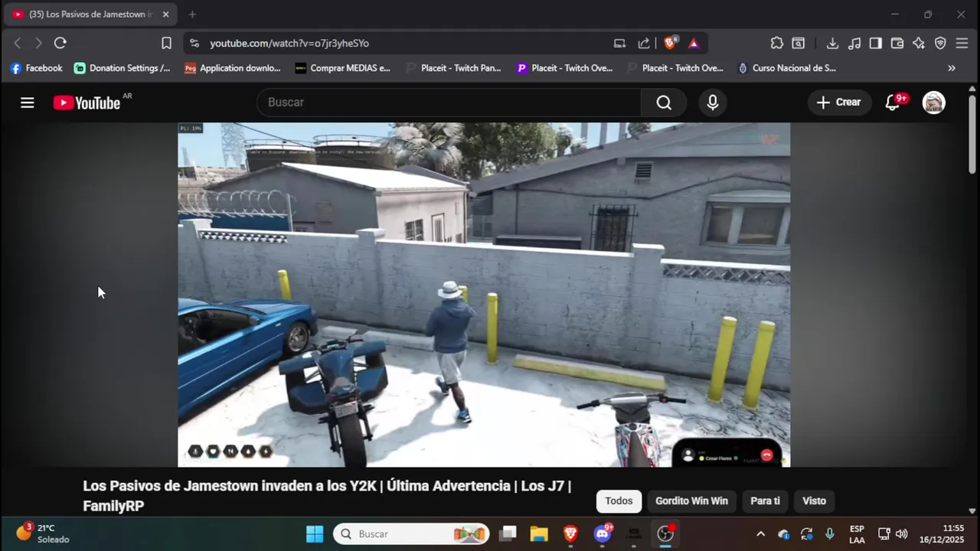Image resolution: width=980 pixels, height=551 pixels.
Task: Expand the hidden system tray icons chevron
Action: (760, 534)
